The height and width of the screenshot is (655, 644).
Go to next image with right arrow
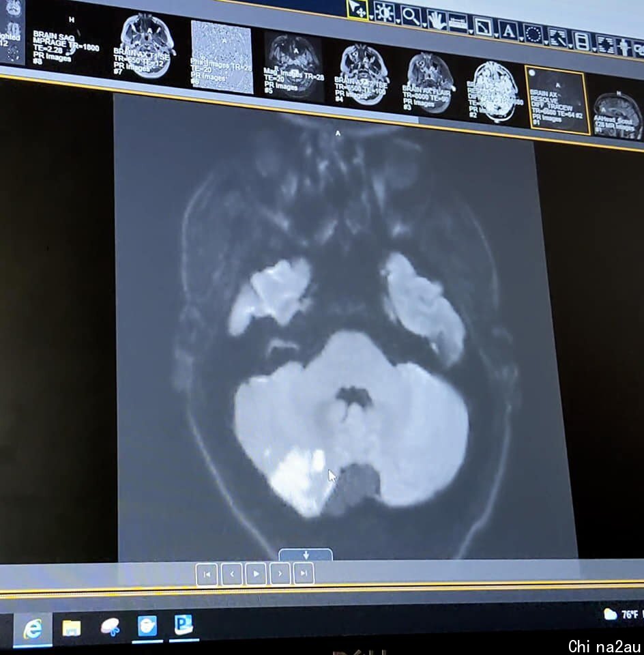(280, 573)
